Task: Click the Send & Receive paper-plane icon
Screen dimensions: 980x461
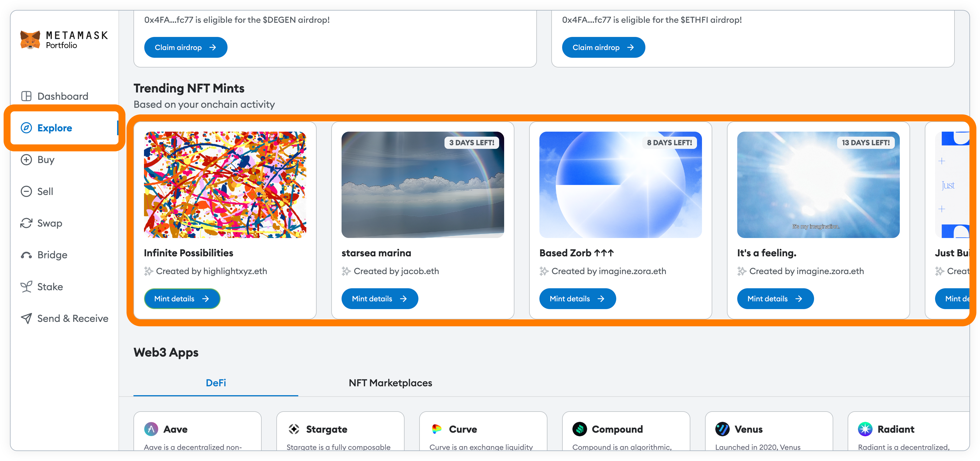Action: [x=26, y=318]
